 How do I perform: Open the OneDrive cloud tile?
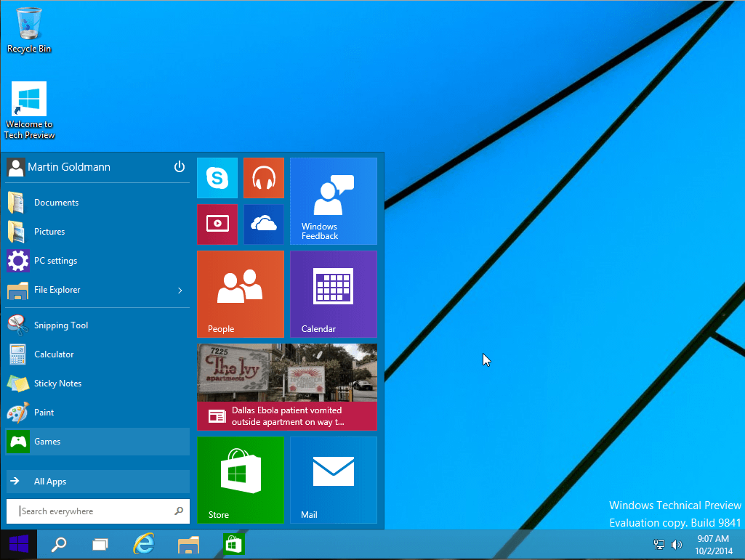pos(263,224)
